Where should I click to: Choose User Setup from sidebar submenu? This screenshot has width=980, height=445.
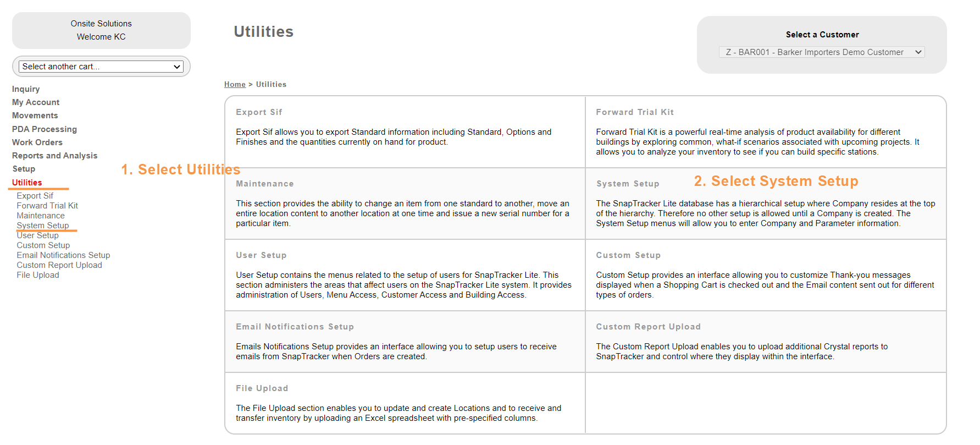[37, 235]
